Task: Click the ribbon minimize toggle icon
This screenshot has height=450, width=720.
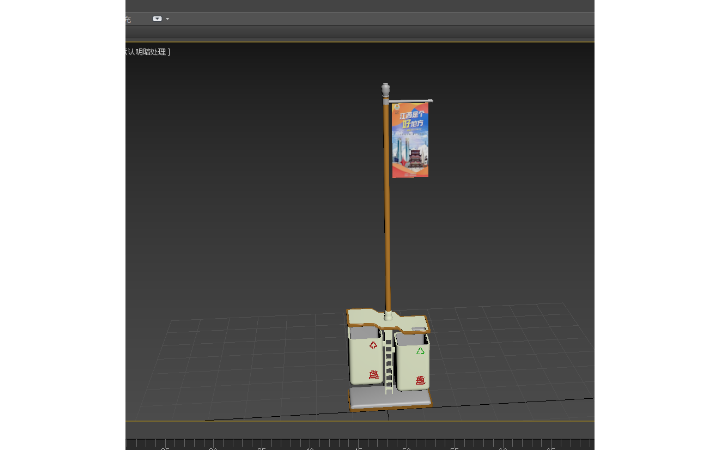Action: pos(157,19)
